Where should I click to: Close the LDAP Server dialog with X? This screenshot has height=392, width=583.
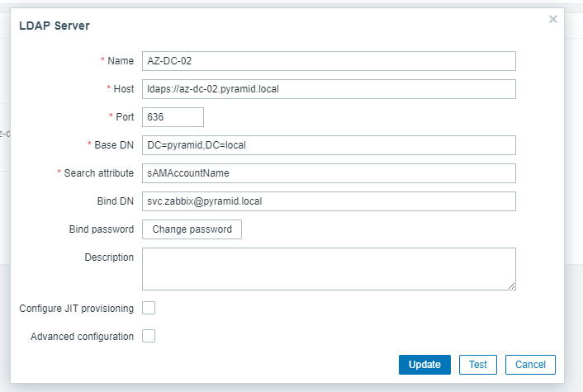553,19
